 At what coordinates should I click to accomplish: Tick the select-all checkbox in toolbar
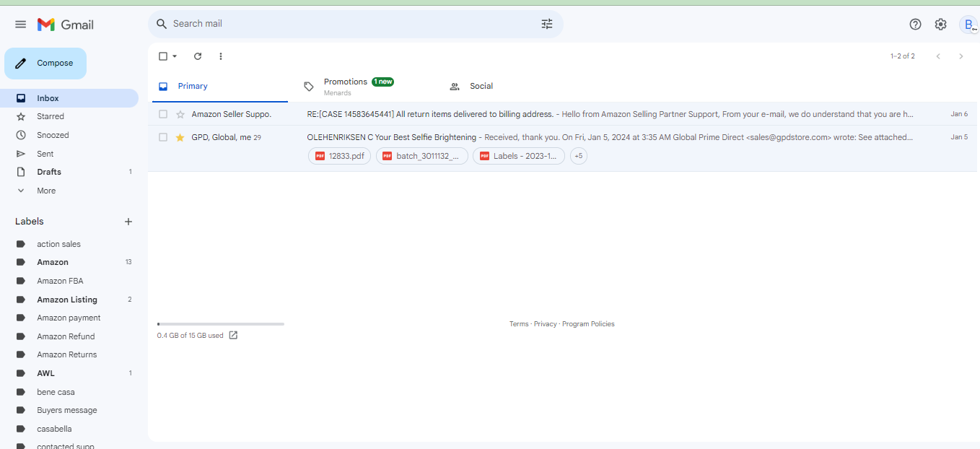162,56
